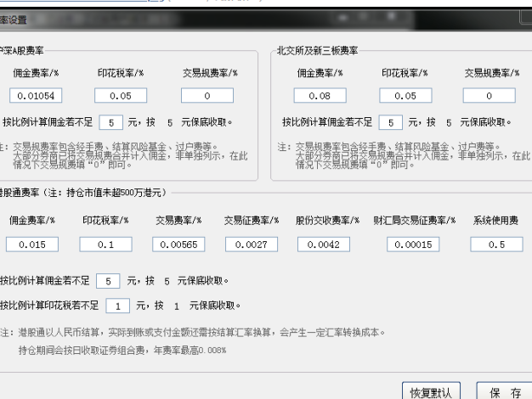
Task: Click the 恢复默认 button
Action: tap(431, 392)
